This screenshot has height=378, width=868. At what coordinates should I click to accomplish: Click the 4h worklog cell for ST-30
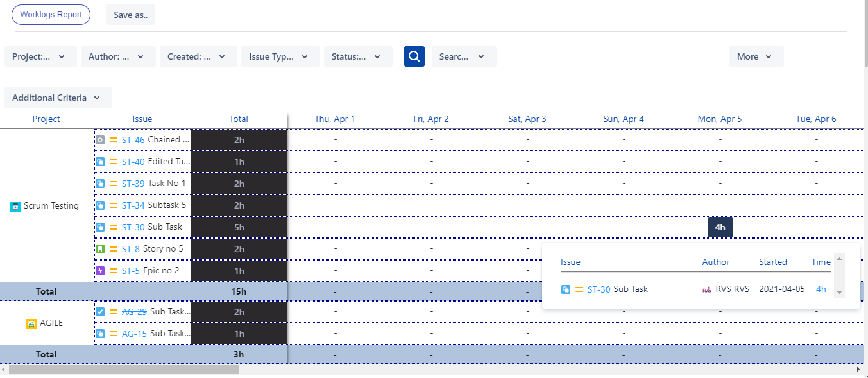(720, 227)
